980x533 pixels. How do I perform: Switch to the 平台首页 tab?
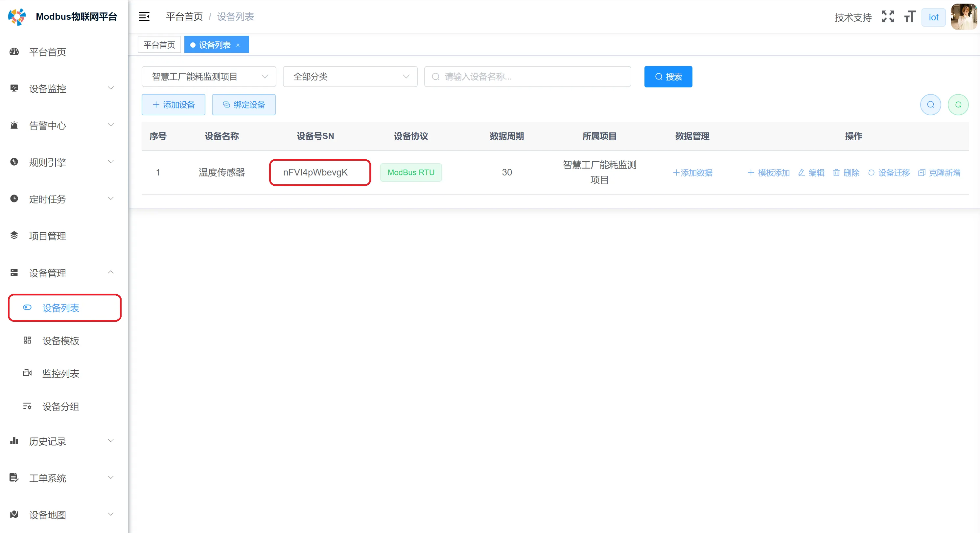pyautogui.click(x=159, y=44)
